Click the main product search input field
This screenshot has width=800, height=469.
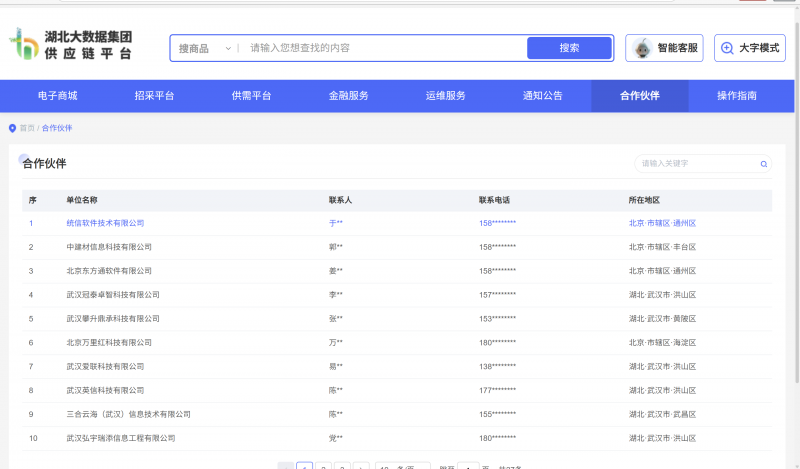click(385, 48)
